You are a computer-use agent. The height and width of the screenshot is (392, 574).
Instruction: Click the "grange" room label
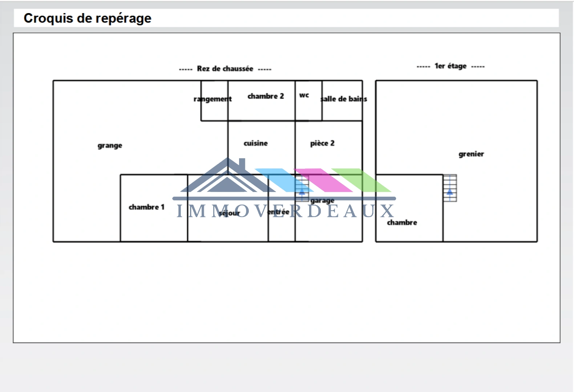[110, 146]
